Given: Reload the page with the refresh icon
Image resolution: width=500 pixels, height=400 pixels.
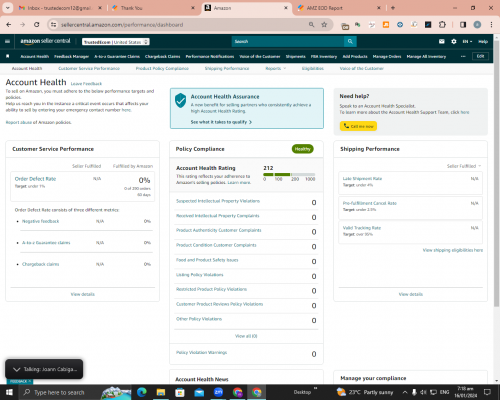Looking at the screenshot, I should [37, 25].
